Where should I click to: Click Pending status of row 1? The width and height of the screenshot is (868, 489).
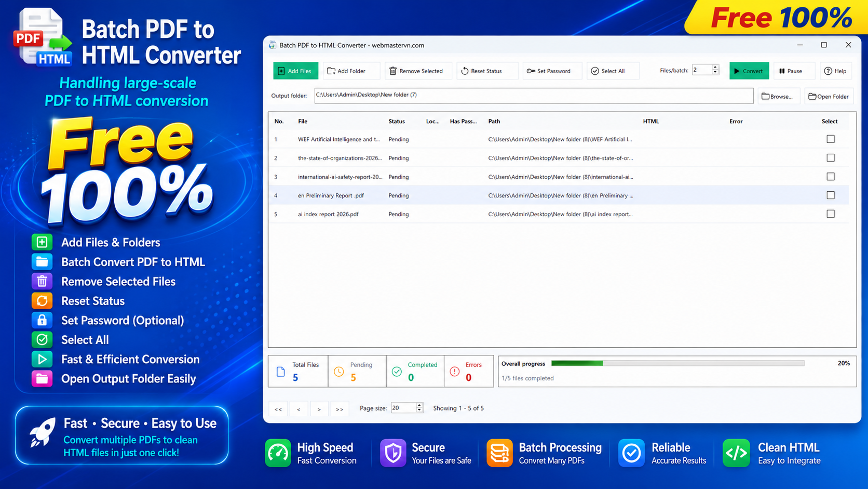(398, 139)
